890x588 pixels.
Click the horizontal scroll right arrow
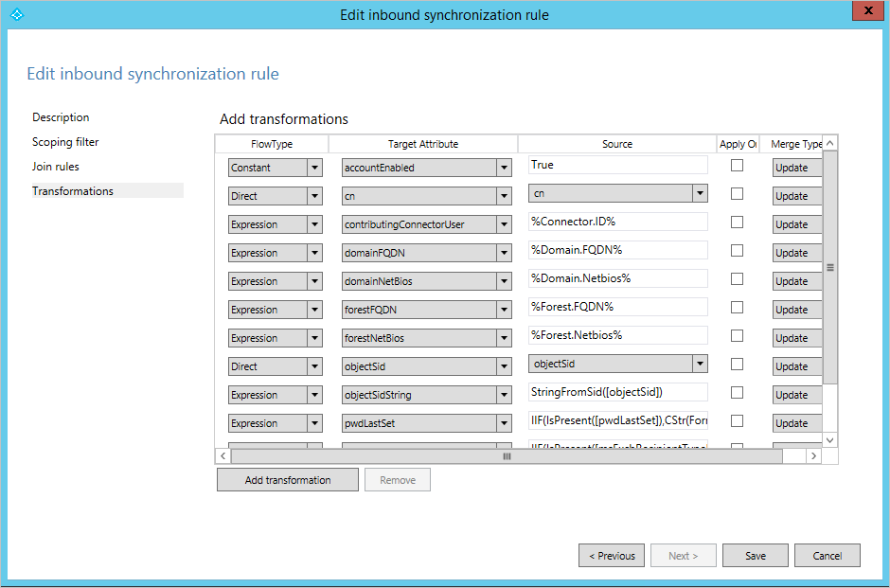(x=813, y=455)
